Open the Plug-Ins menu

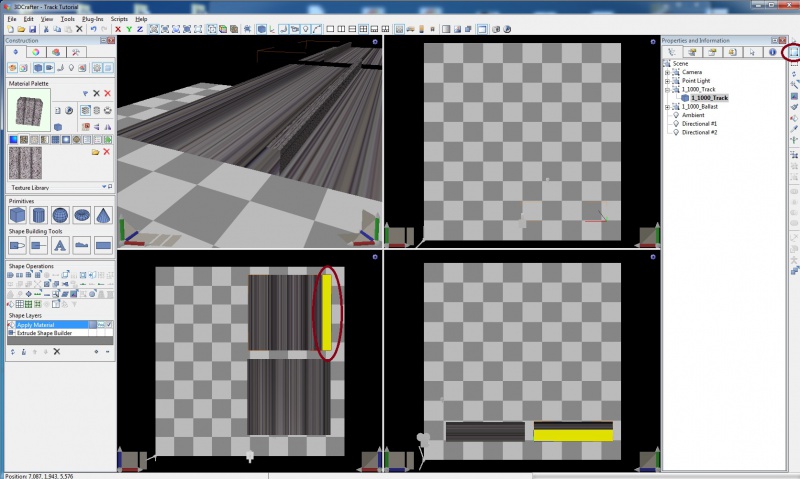pos(92,19)
